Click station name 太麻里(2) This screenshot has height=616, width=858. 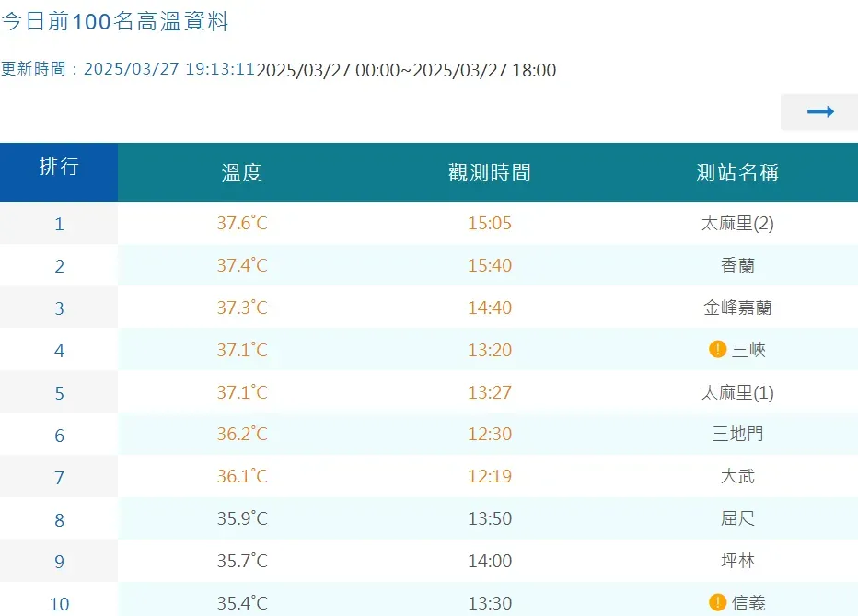(737, 223)
